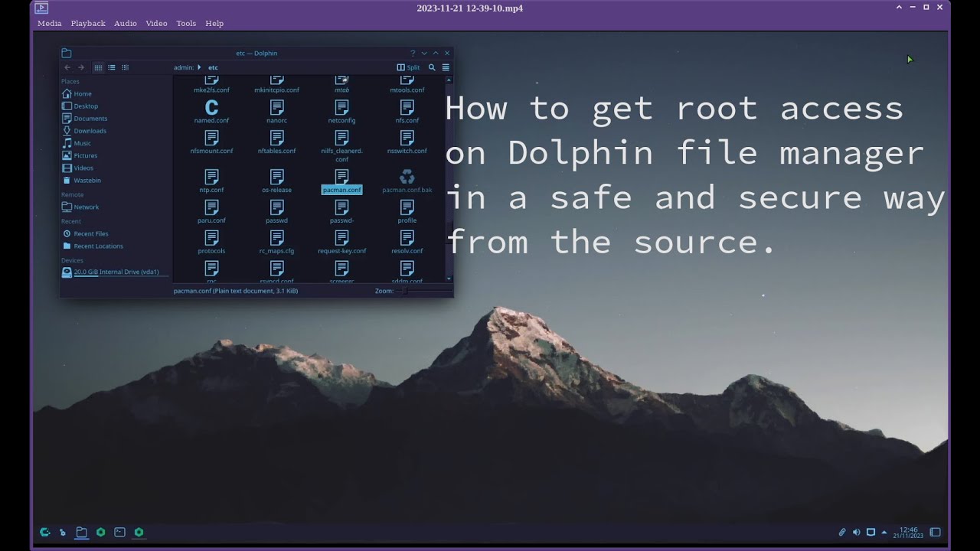Viewport: 980px width, 551px height.
Task: Open Documents in Places panel
Action: coord(116,118)
